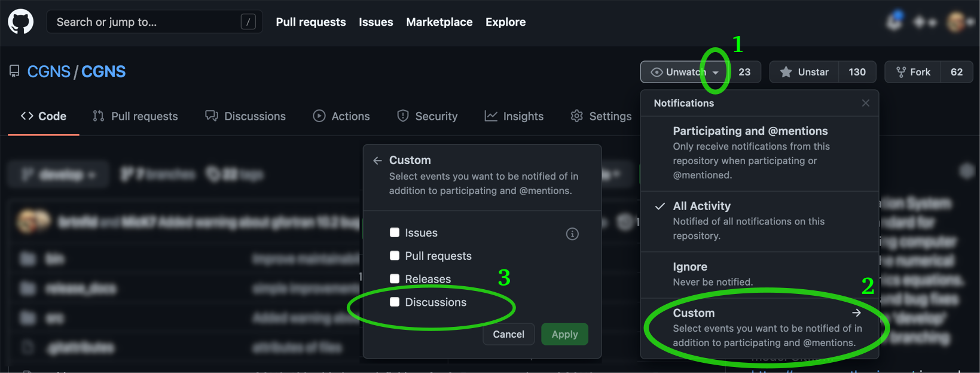
Task: Open the repository Settings tab
Action: click(x=601, y=116)
